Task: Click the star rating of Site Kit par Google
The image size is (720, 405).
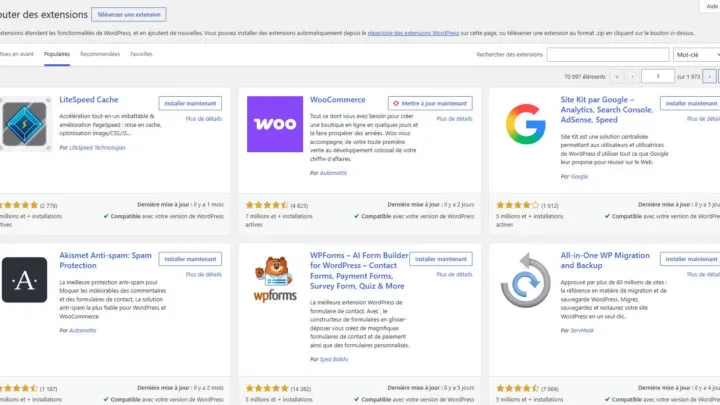Action: (518, 205)
